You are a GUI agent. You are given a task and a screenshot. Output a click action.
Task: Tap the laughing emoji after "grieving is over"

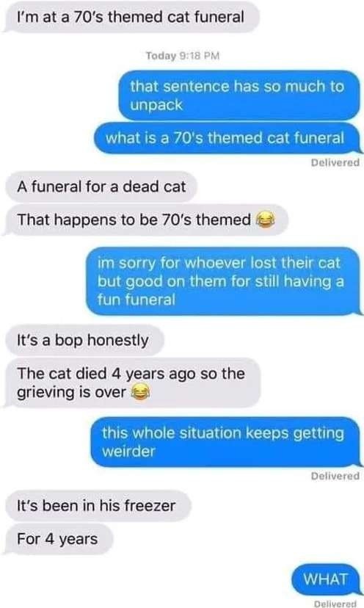coord(140,392)
